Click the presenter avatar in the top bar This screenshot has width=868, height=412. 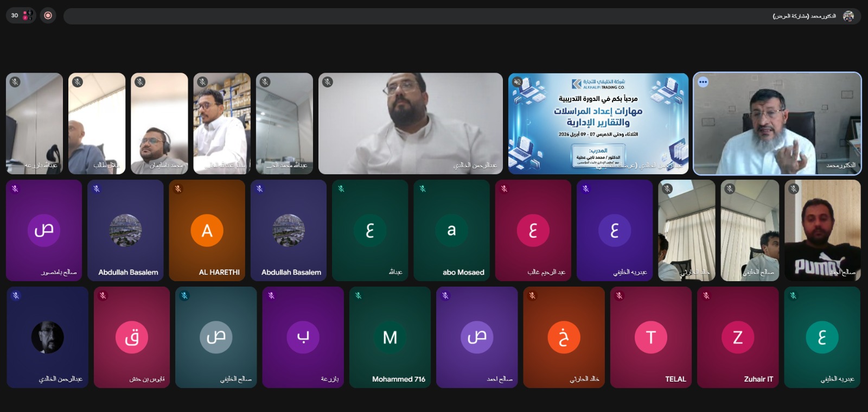click(x=848, y=16)
